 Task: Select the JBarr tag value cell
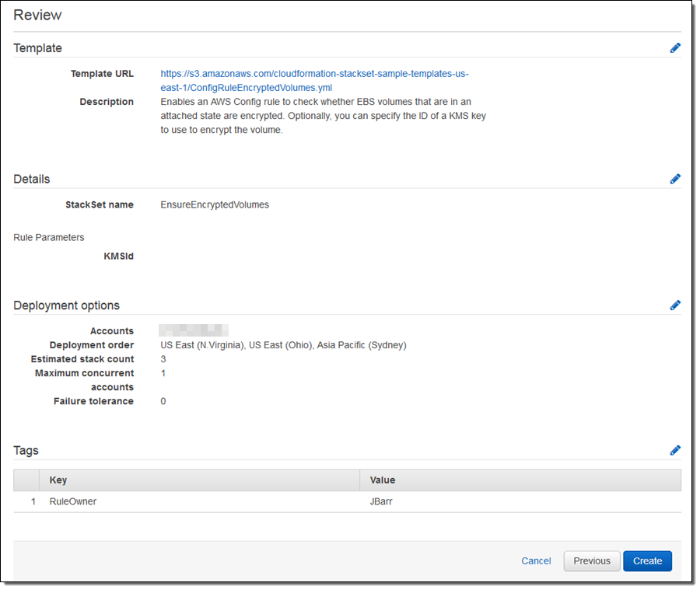point(383,501)
